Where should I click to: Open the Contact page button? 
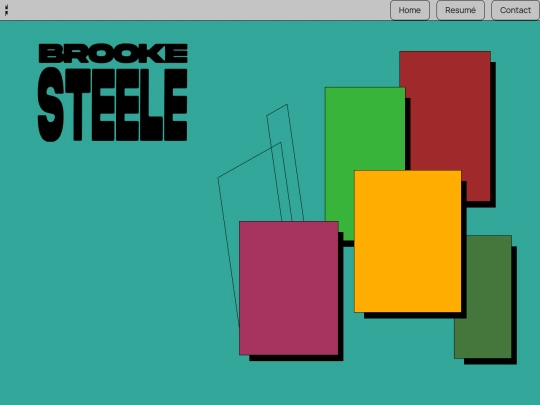515,10
